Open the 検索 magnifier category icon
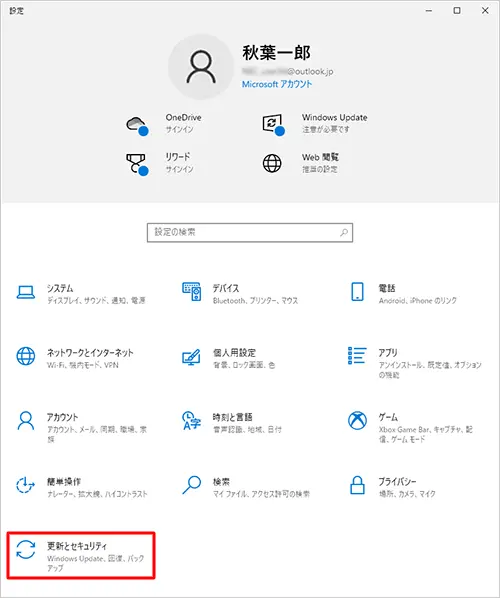Image resolution: width=500 pixels, height=598 pixels. tap(191, 485)
